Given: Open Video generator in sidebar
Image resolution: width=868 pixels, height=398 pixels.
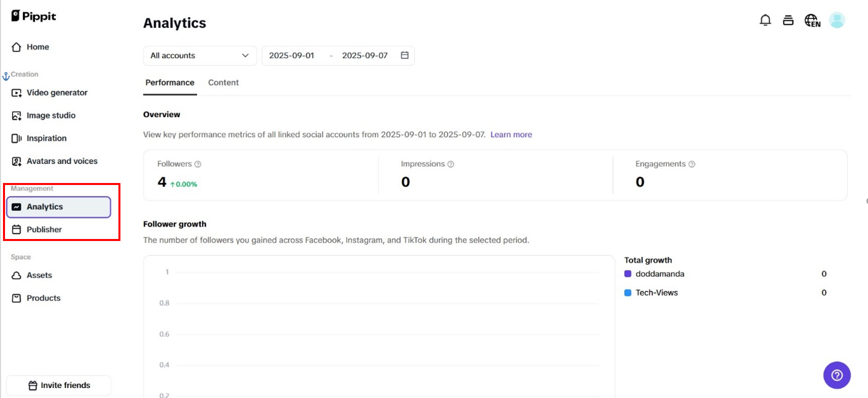Looking at the screenshot, I should [56, 92].
